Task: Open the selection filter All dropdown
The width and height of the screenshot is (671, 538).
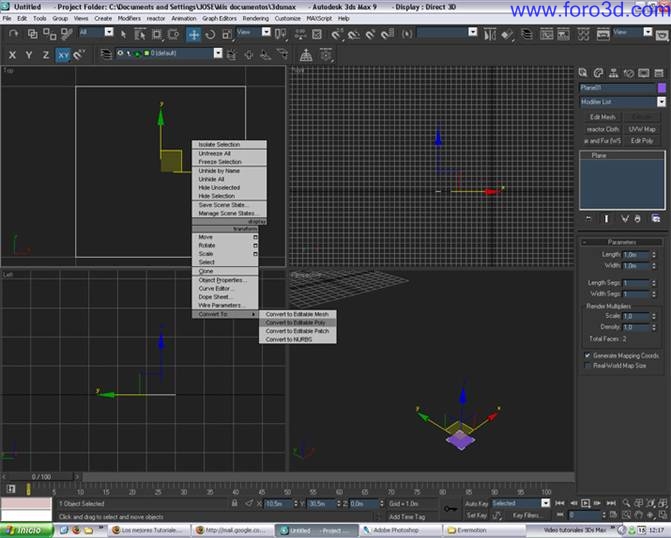Action: click(109, 32)
